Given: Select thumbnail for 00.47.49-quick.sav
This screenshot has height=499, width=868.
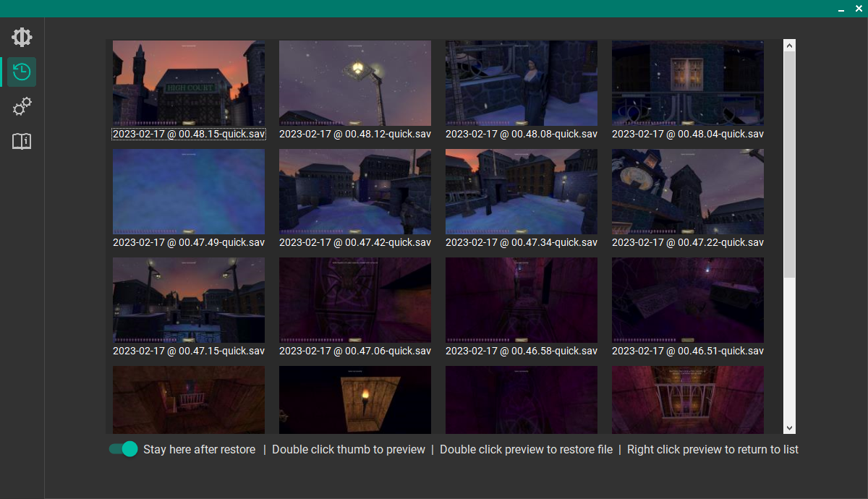Looking at the screenshot, I should pos(189,192).
